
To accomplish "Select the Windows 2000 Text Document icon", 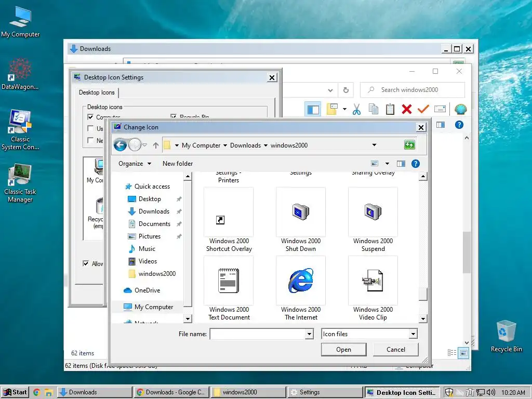I will pos(229,288).
